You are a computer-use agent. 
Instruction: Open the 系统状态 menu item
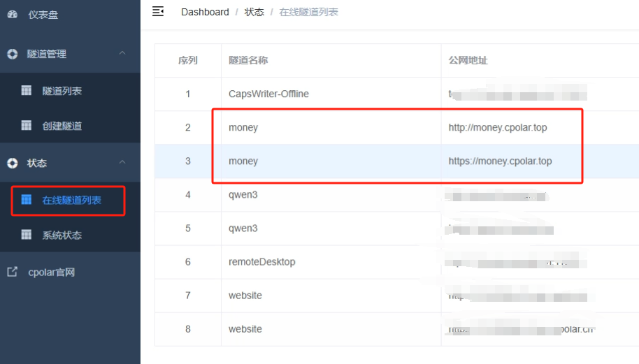(62, 235)
